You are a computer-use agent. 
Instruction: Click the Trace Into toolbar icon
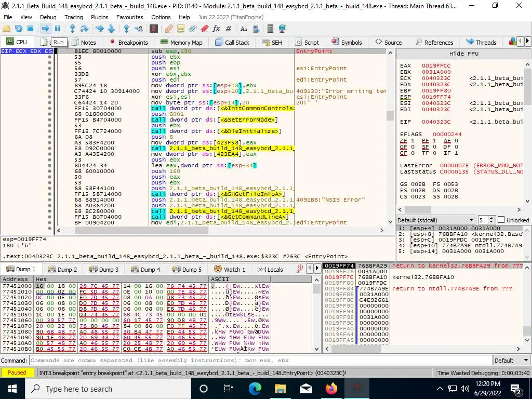tap(99, 29)
